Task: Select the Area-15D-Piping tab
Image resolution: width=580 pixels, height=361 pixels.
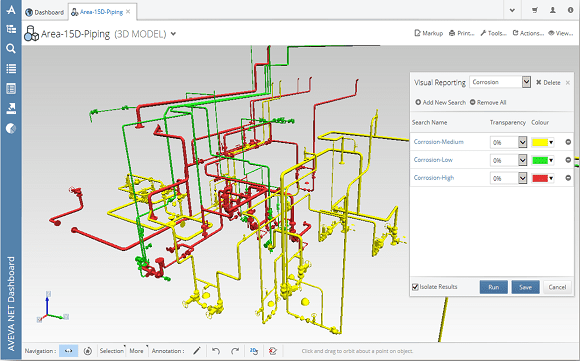Action: click(101, 12)
